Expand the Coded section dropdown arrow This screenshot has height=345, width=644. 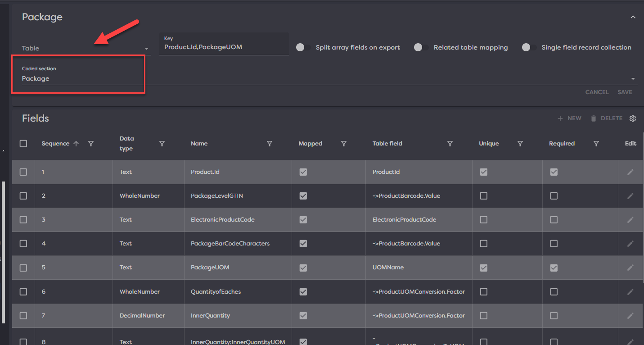click(633, 79)
